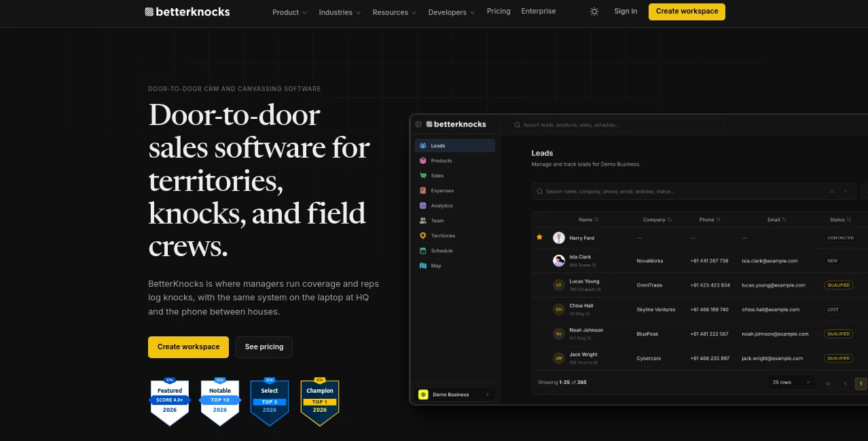
Task: Go to previous page with chevron icon
Action: point(846,383)
